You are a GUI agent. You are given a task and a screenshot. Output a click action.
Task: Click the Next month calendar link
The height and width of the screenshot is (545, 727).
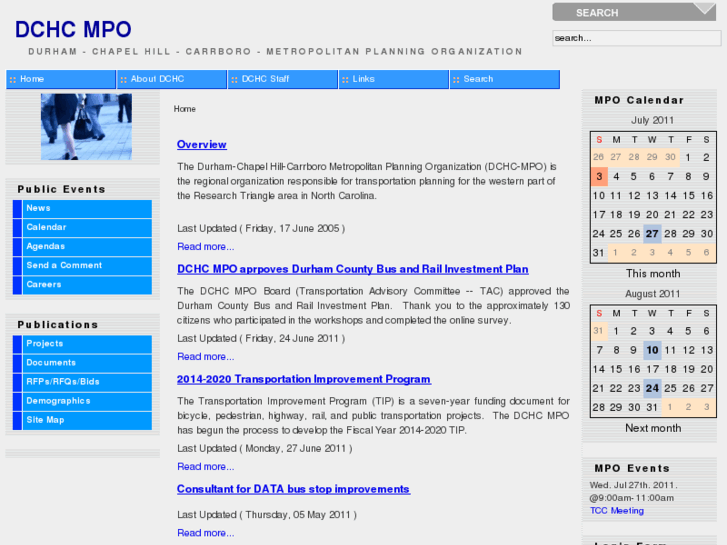[653, 428]
